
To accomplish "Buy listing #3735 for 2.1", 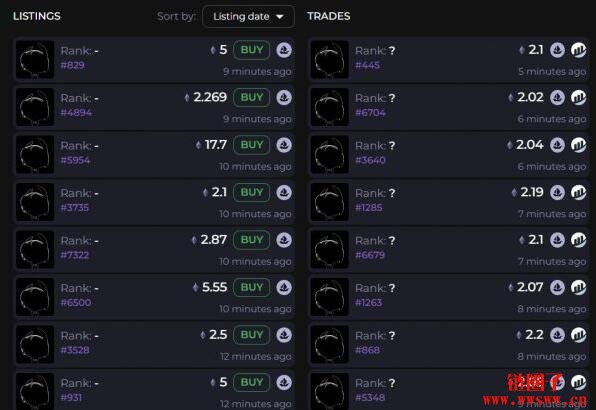I will click(252, 193).
